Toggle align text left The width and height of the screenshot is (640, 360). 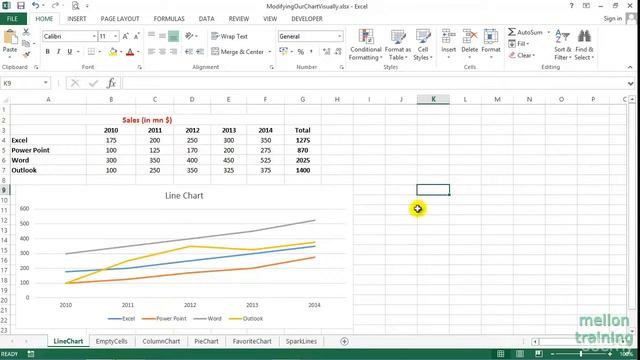(151, 51)
